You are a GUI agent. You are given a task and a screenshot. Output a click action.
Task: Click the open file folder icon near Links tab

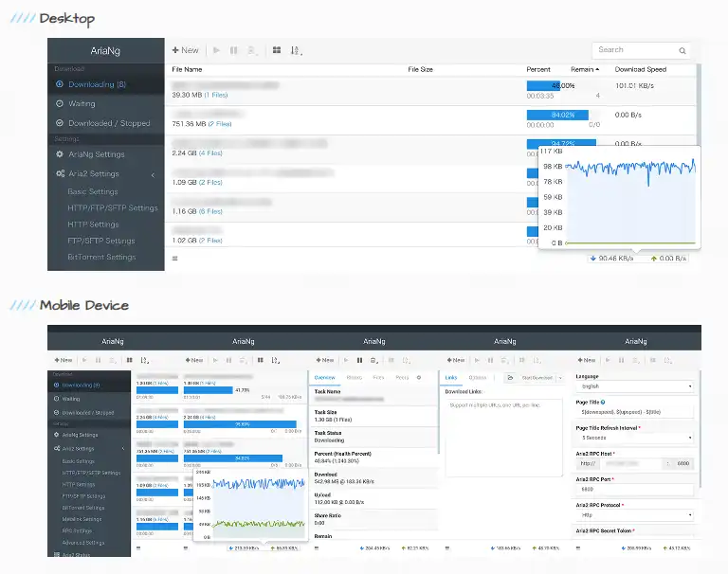tap(510, 378)
